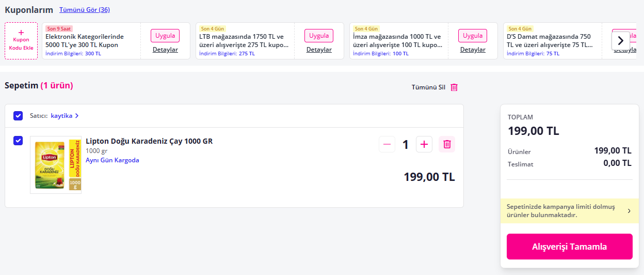Screen dimensions: 644x275
Task: View Detaylar of the İmza coupon
Action: tap(473, 50)
